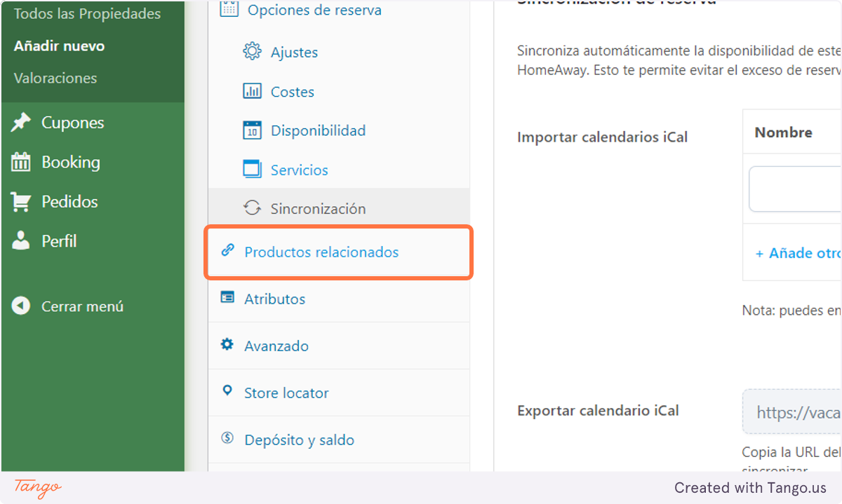Click the Atributos list icon
The image size is (842, 504).
point(227,297)
